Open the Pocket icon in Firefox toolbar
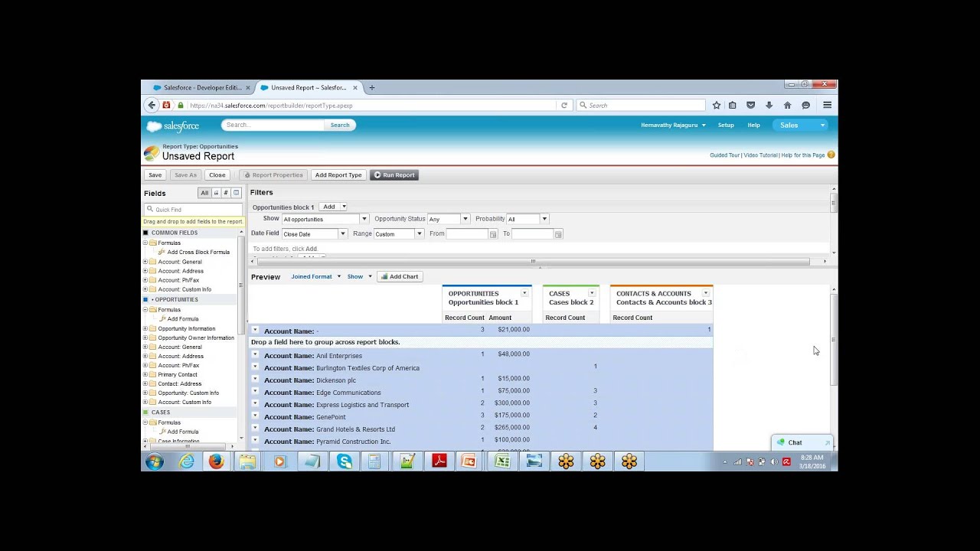Image resolution: width=980 pixels, height=551 pixels. click(x=751, y=106)
